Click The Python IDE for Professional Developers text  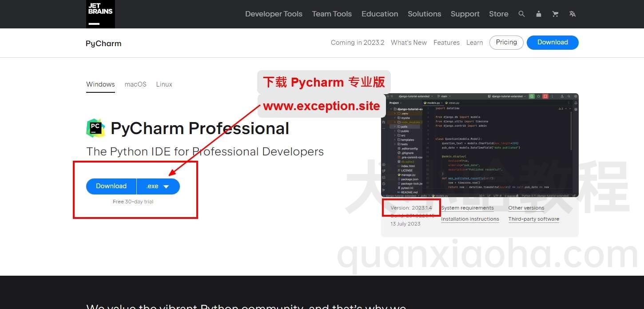pos(205,152)
